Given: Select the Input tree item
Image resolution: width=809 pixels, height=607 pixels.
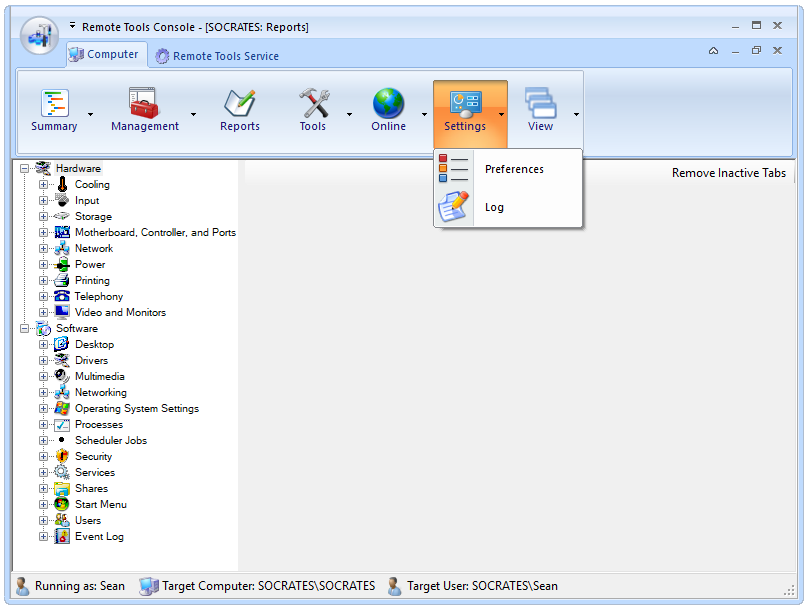Looking at the screenshot, I should point(87,200).
